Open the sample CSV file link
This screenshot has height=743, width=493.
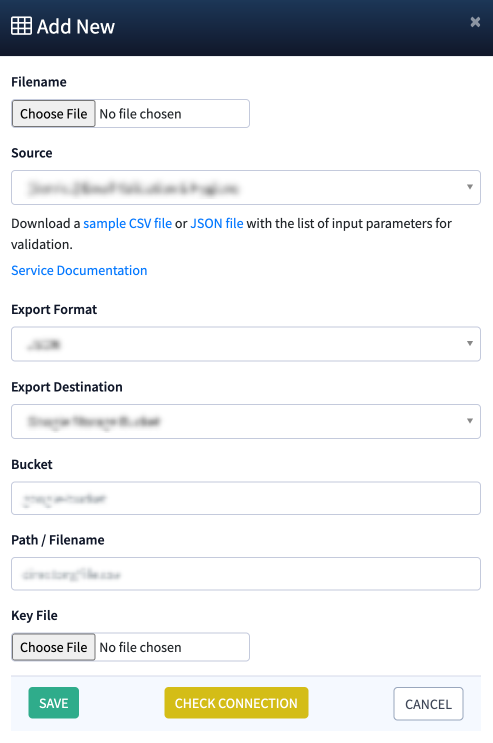(128, 223)
